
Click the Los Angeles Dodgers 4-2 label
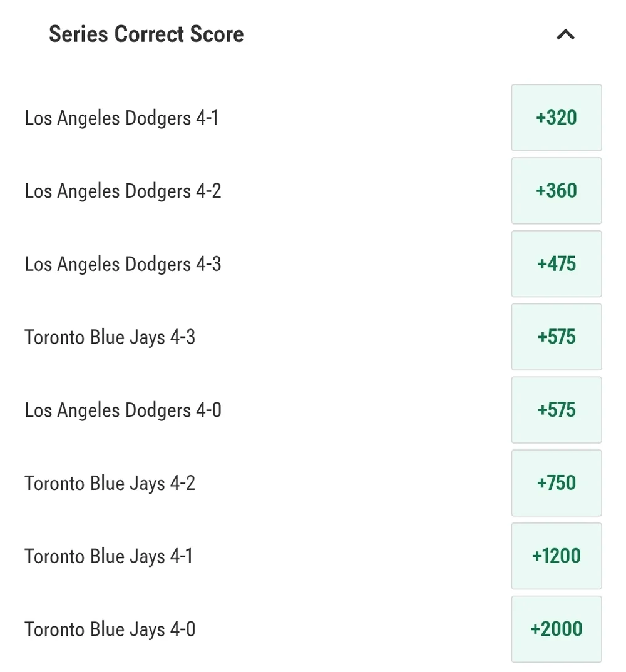(123, 191)
